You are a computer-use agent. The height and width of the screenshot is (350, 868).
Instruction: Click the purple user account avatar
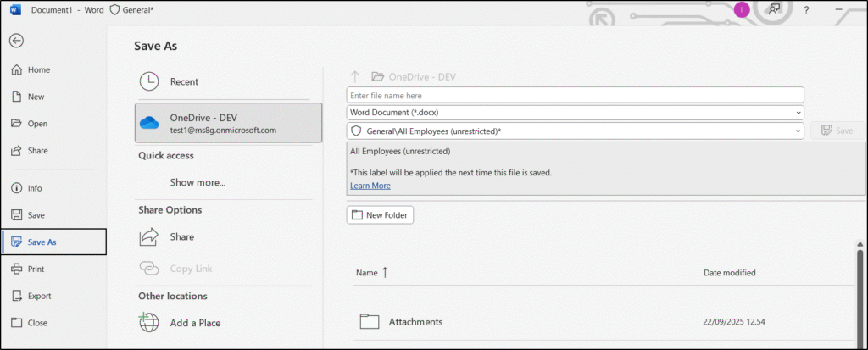click(742, 10)
